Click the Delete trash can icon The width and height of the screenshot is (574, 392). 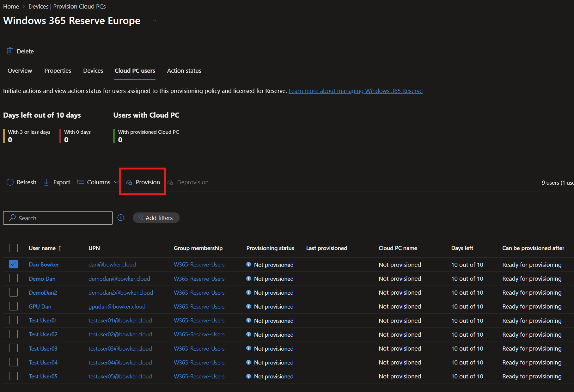click(10, 51)
